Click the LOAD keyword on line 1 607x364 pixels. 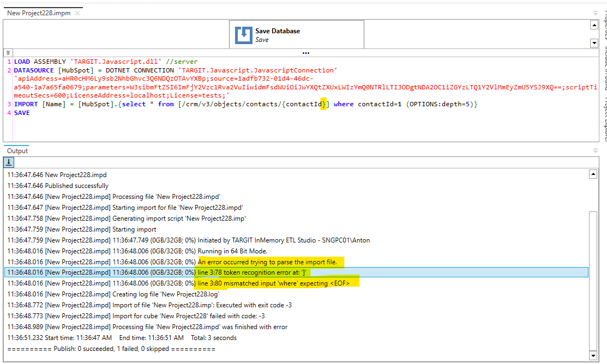pyautogui.click(x=22, y=62)
